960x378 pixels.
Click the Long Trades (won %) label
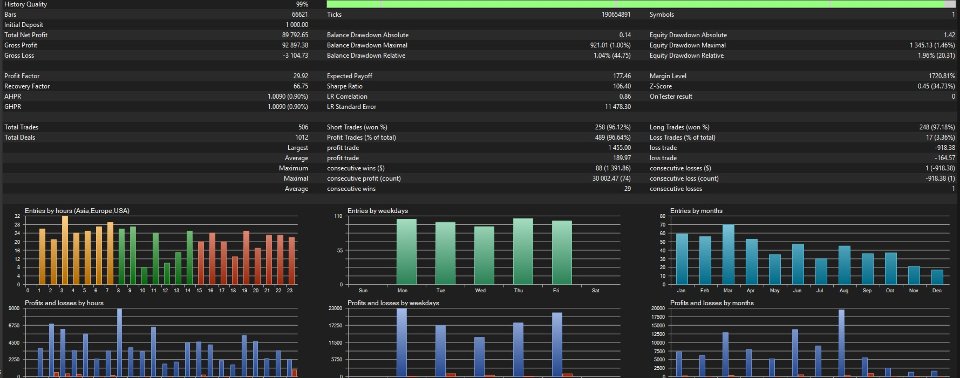[679, 127]
